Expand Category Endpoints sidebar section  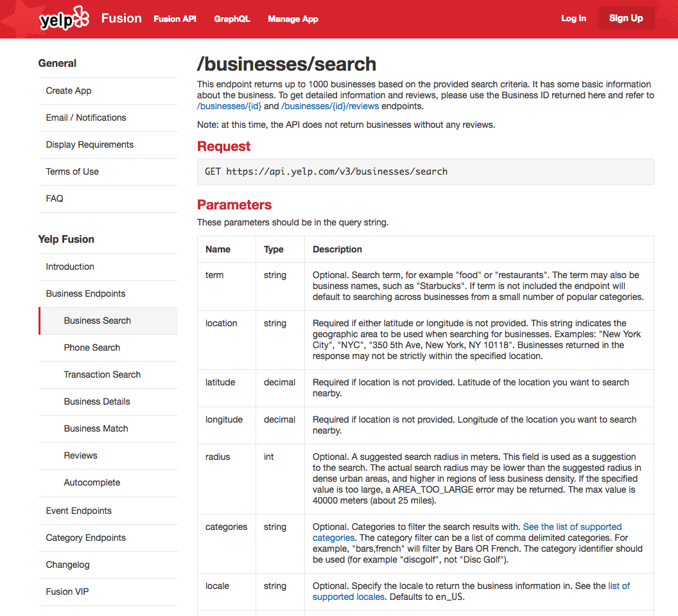[x=108, y=538]
